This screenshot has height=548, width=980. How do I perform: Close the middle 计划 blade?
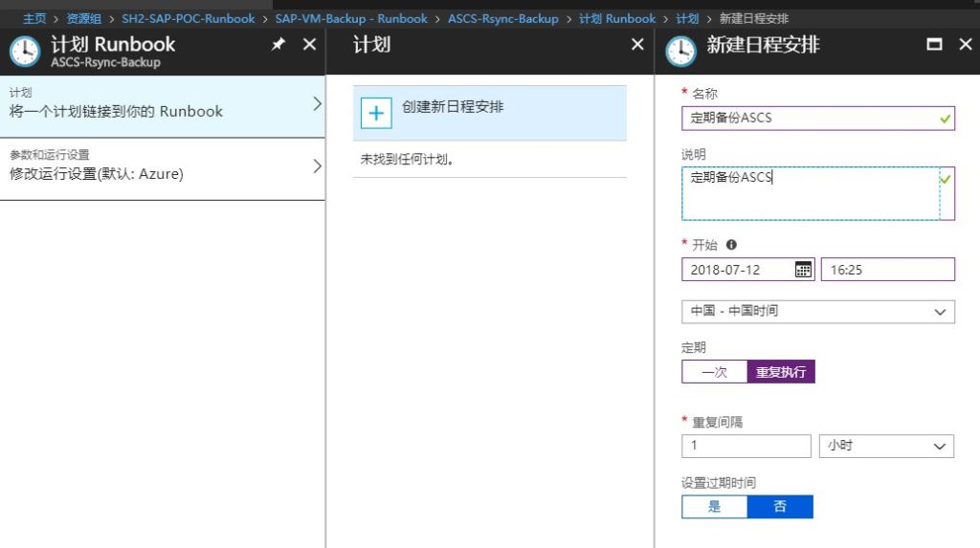637,45
